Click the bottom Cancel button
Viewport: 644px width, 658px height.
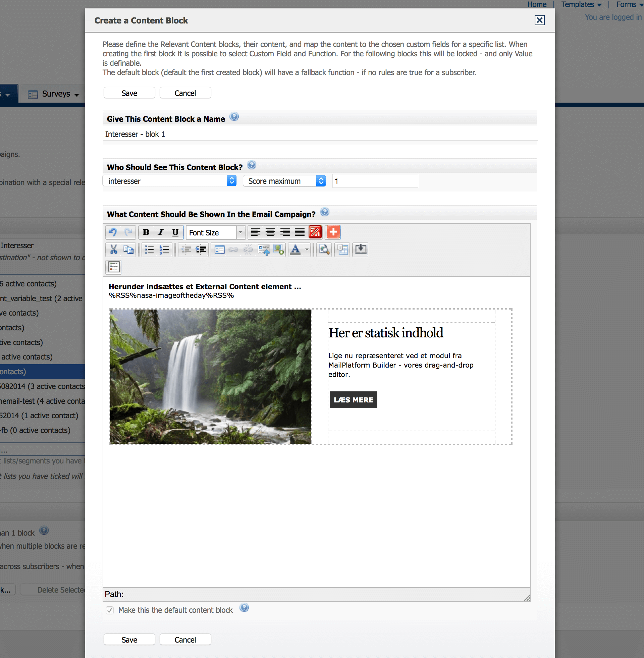(x=185, y=640)
